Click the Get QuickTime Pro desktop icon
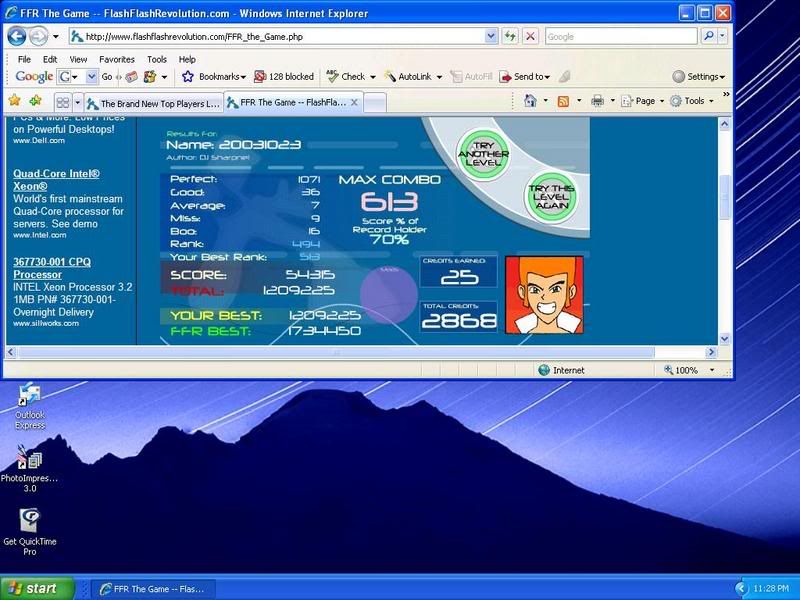 30,532
